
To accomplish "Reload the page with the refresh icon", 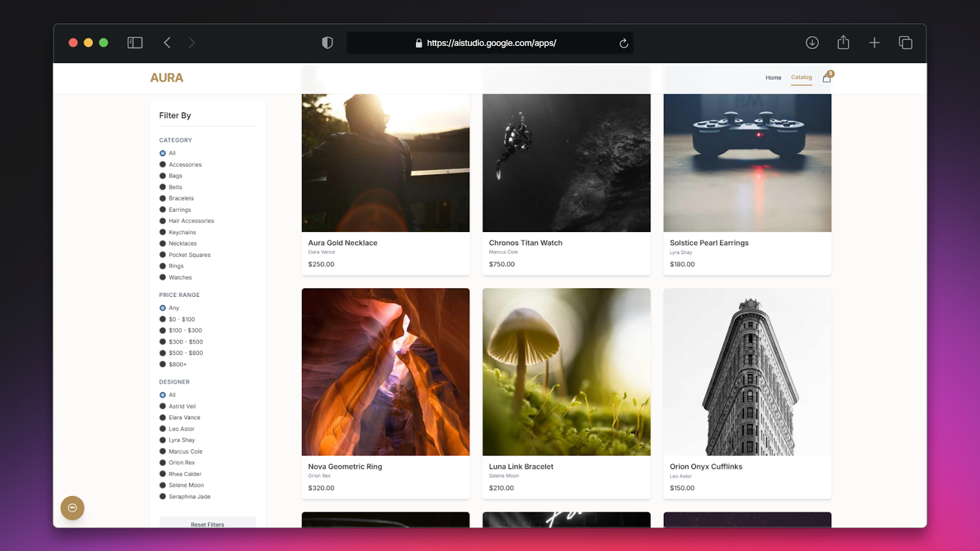I will click(x=624, y=43).
